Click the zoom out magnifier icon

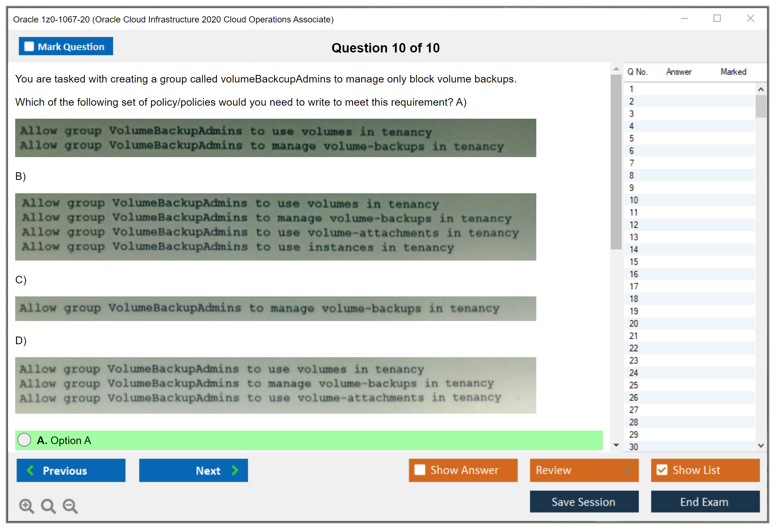point(70,506)
